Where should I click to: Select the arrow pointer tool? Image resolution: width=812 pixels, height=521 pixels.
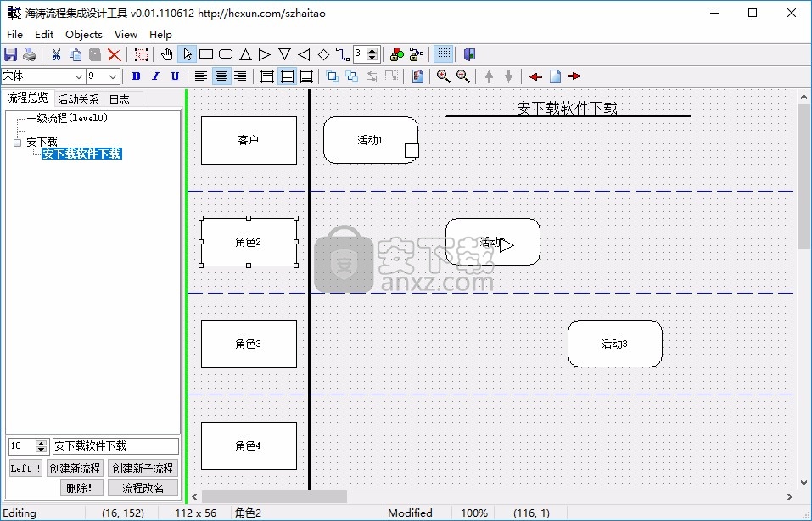(187, 54)
